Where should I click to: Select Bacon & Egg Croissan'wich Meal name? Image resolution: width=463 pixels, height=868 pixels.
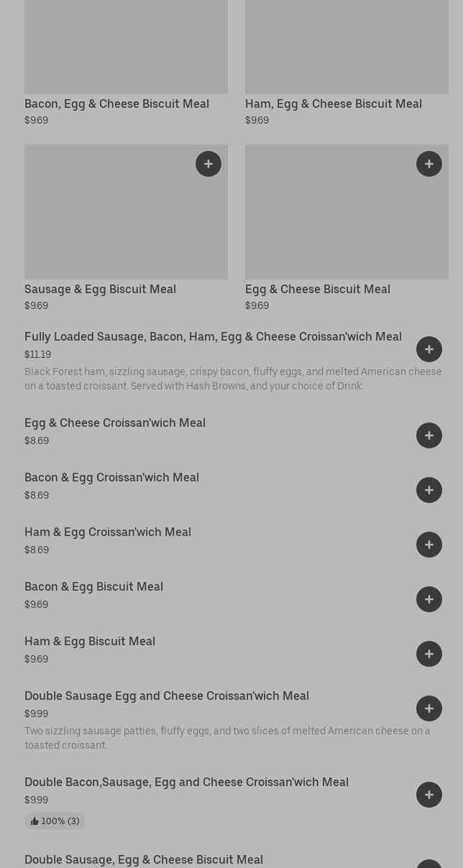coord(111,477)
